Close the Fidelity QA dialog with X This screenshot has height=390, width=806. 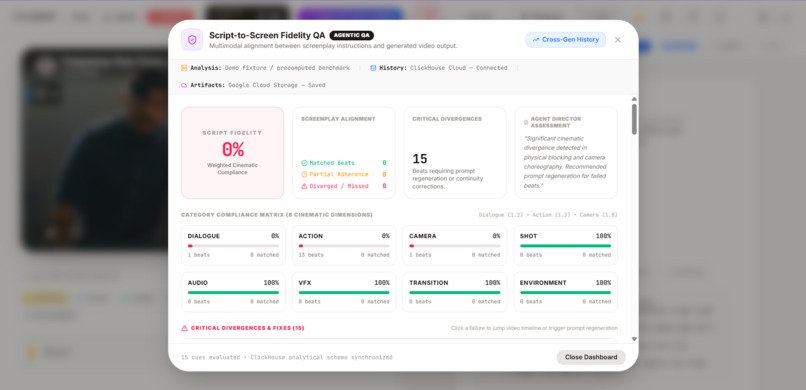click(x=618, y=40)
